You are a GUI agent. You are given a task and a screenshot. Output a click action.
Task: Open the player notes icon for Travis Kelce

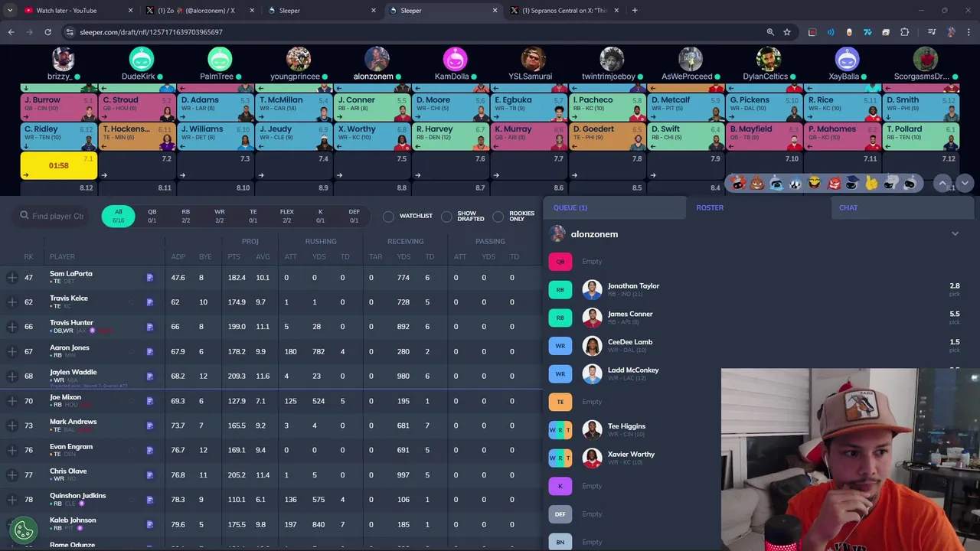pos(150,302)
